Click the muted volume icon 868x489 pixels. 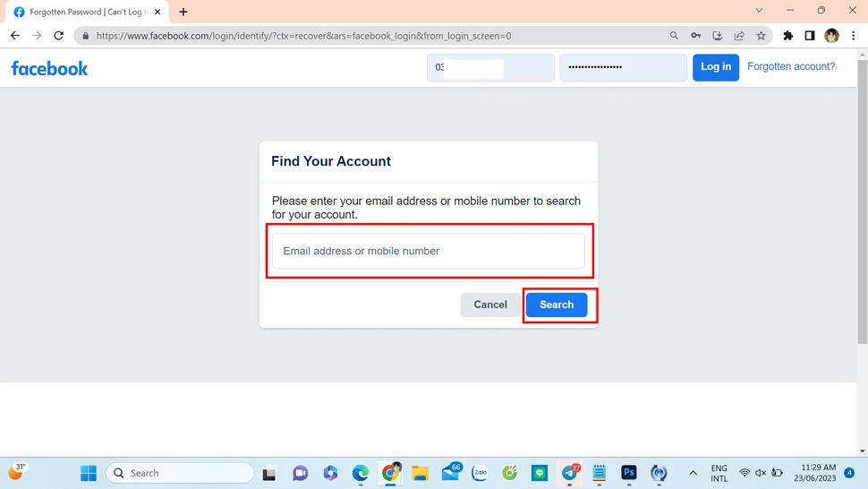pos(761,473)
